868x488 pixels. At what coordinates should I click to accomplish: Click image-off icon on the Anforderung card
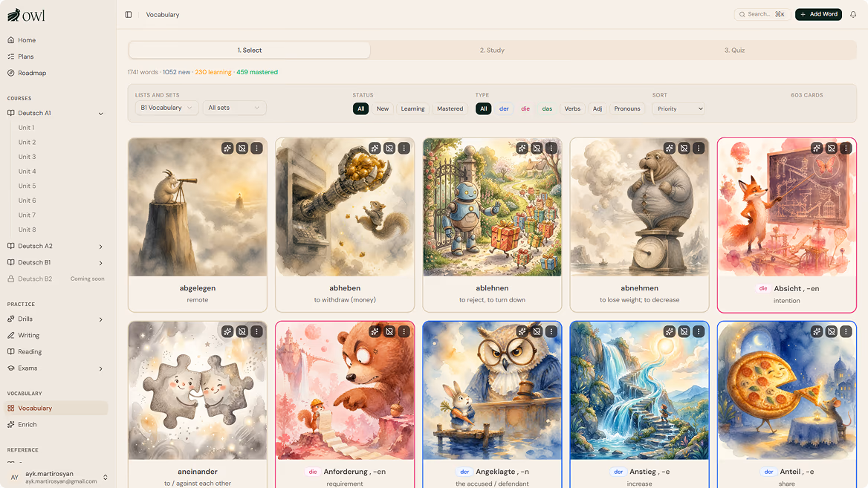[389, 331]
